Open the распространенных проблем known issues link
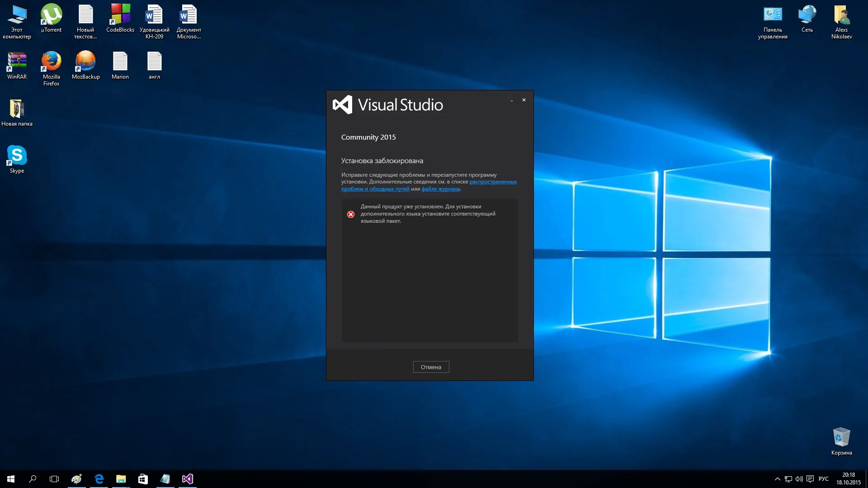The image size is (868, 488). [x=493, y=182]
